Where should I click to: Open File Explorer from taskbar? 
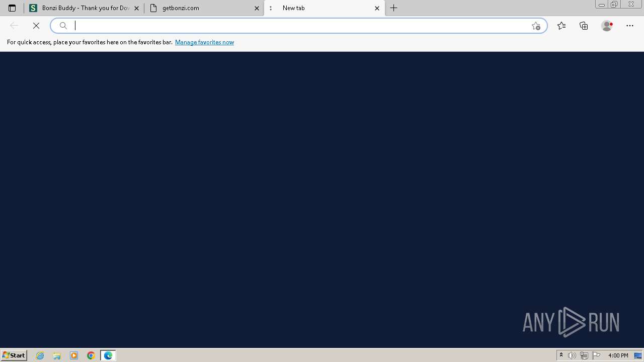[57, 355]
